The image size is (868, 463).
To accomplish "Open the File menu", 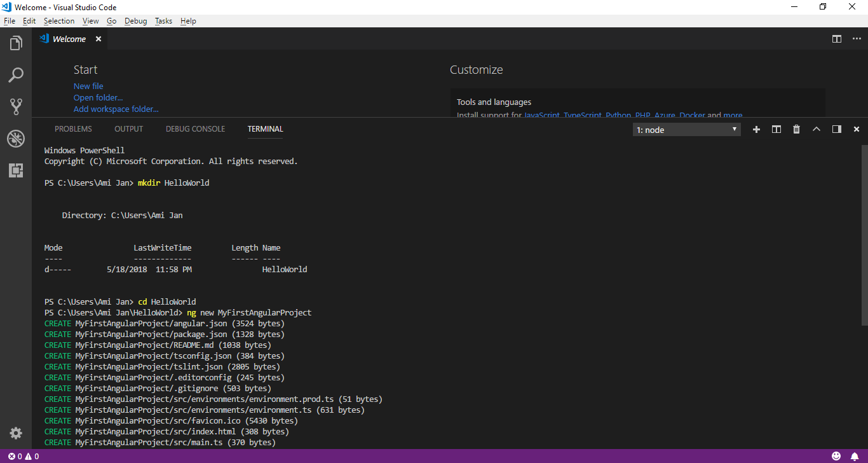I will click(10, 21).
